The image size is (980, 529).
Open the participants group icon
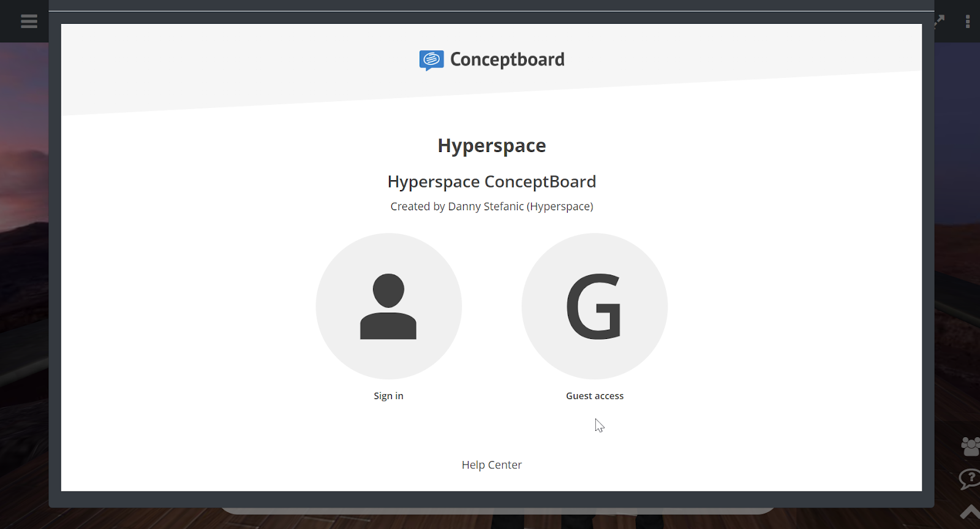[970, 446]
